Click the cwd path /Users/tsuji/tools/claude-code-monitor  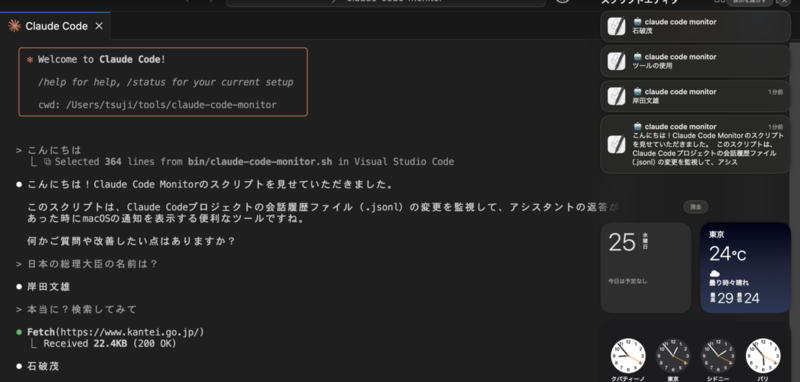[171, 105]
